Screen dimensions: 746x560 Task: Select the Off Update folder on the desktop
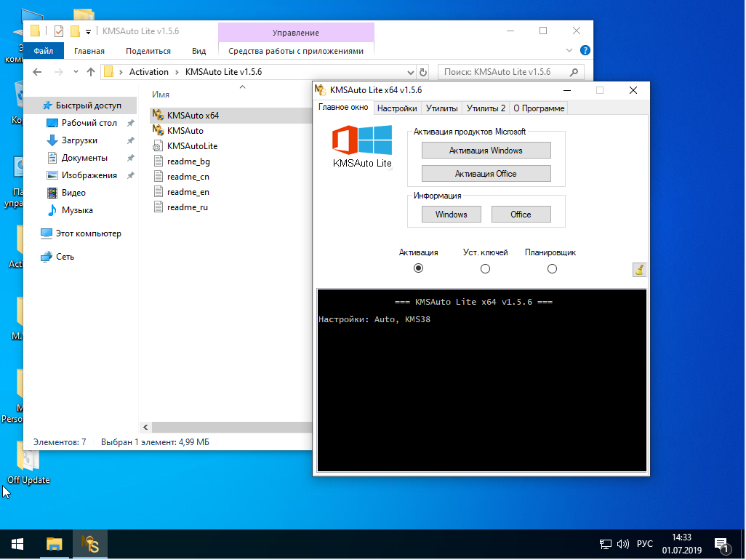(x=28, y=463)
